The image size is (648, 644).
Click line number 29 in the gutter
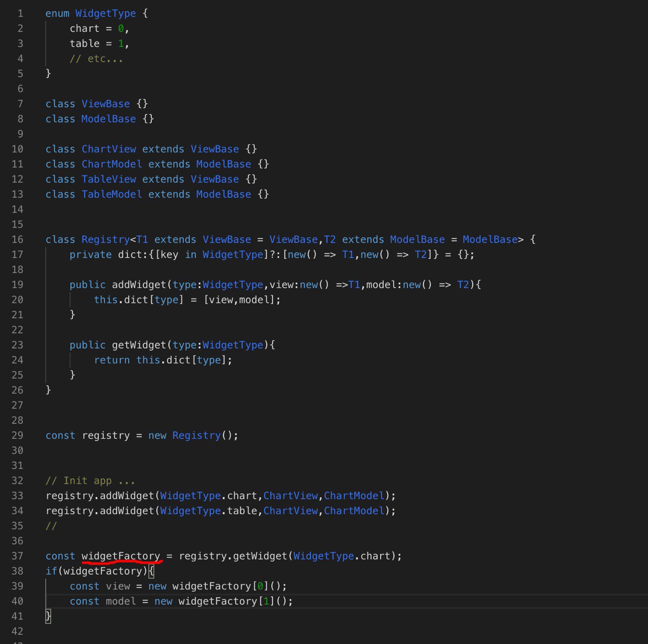pos(18,436)
